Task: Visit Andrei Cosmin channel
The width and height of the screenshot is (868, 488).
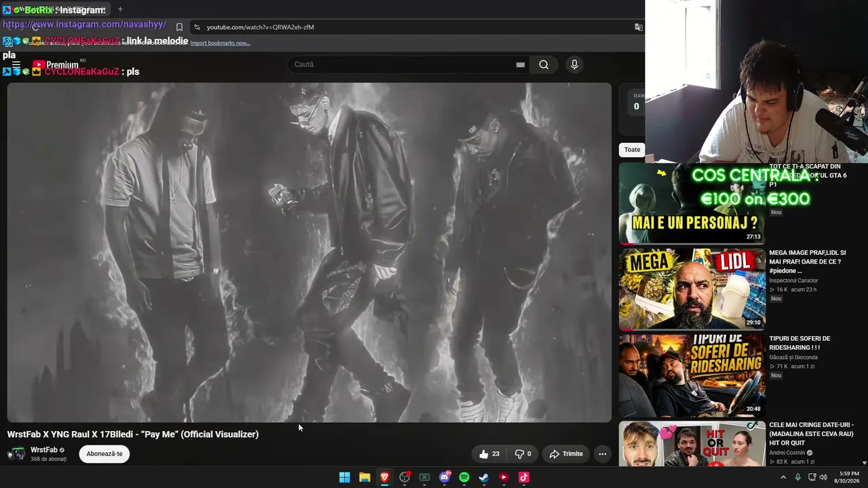Action: (x=789, y=453)
